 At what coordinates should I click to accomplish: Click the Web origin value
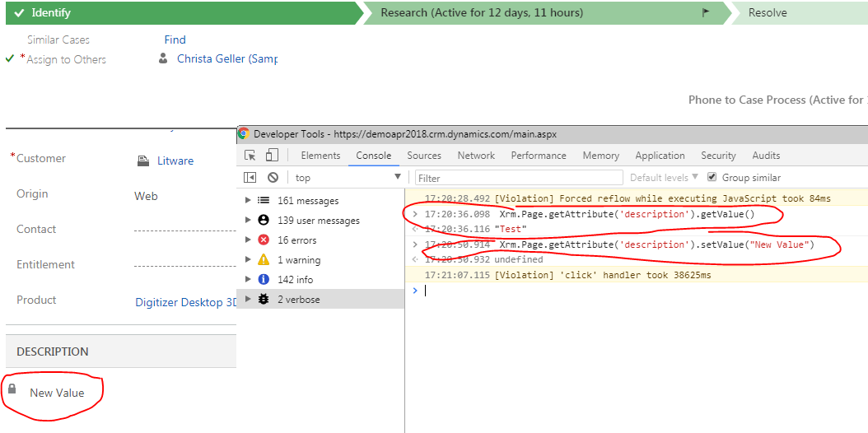tap(146, 196)
